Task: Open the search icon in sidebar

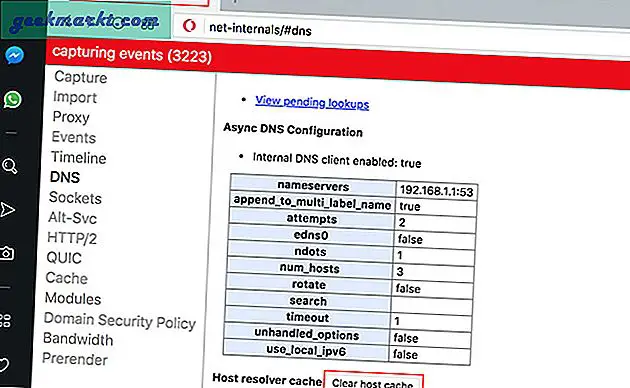Action: (x=10, y=165)
